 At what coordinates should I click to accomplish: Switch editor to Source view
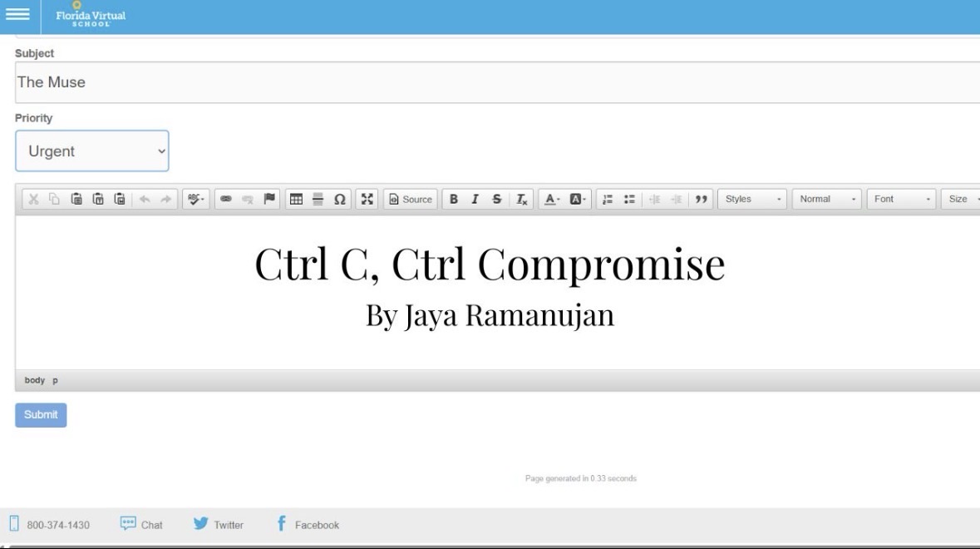[411, 199]
